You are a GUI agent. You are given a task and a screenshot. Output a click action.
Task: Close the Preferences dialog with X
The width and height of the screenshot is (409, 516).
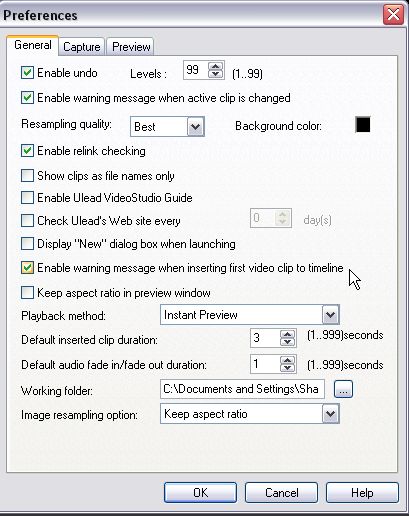point(393,15)
